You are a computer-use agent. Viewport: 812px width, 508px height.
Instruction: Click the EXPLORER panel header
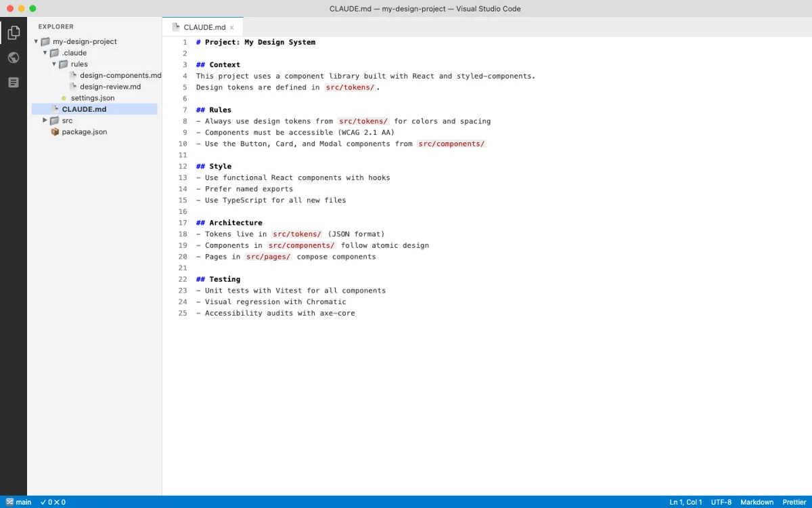pyautogui.click(x=56, y=26)
